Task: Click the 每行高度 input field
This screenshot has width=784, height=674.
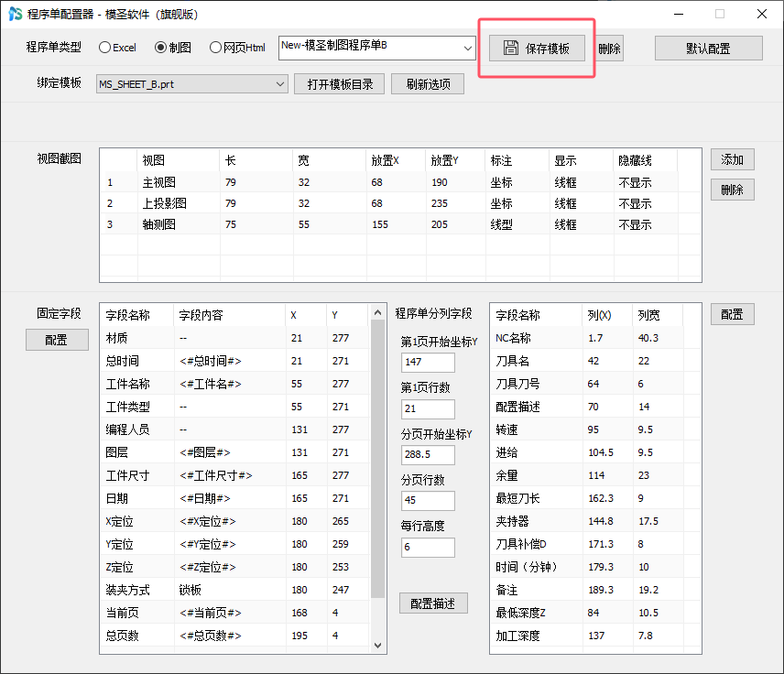Action: pyautogui.click(x=428, y=547)
